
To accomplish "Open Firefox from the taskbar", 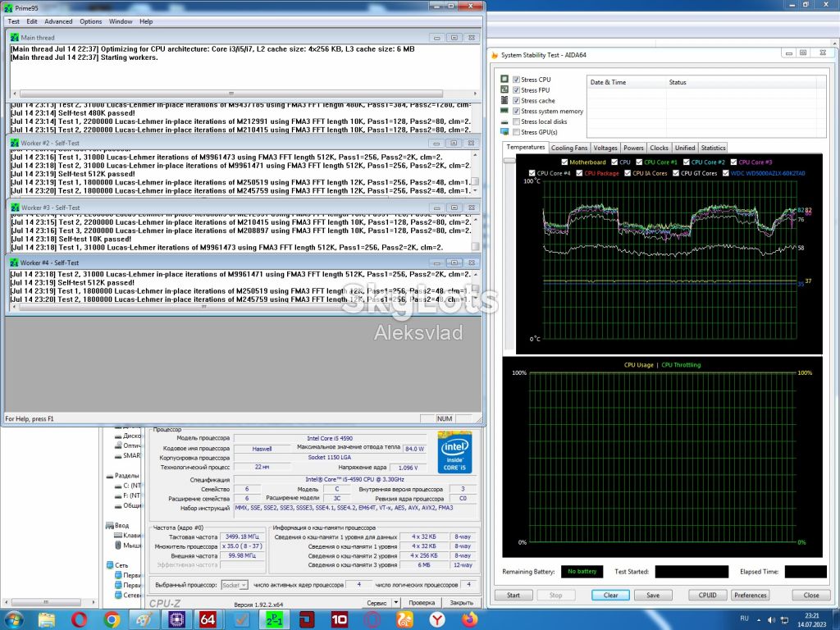I will 470,620.
